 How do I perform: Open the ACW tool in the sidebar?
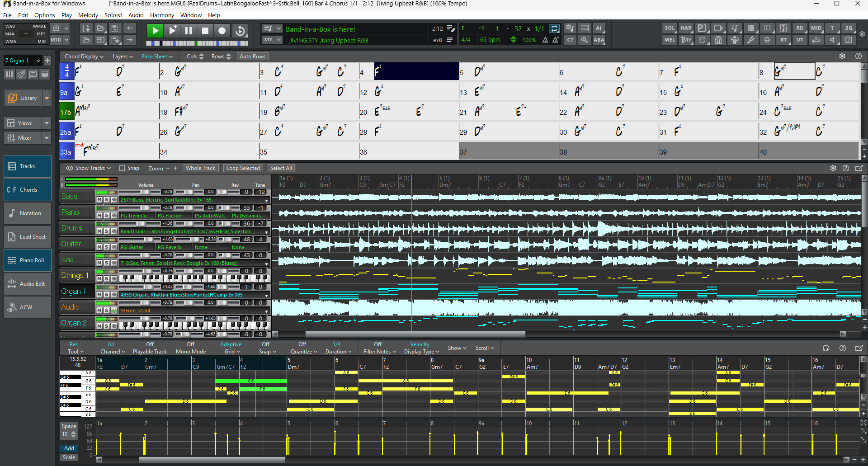pyautogui.click(x=27, y=307)
